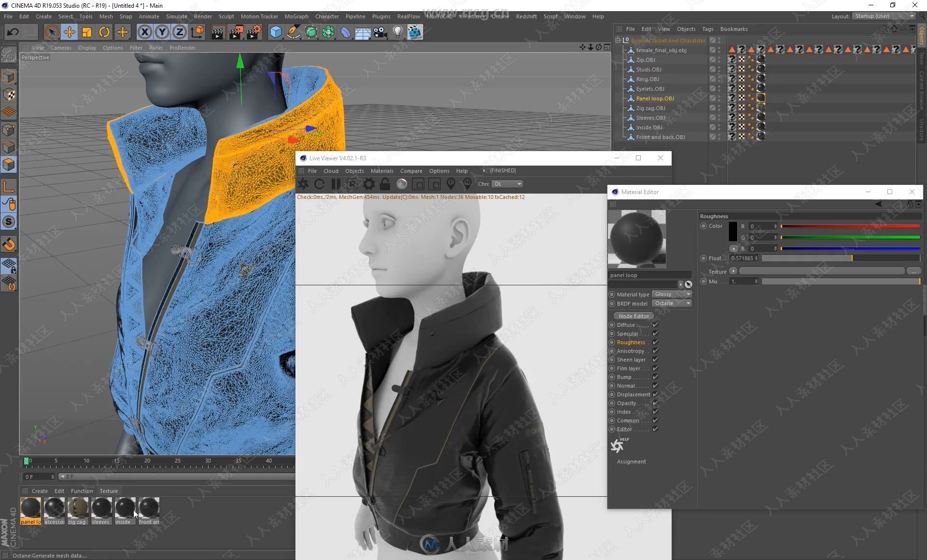Click the Array modeling icon

tap(328, 32)
